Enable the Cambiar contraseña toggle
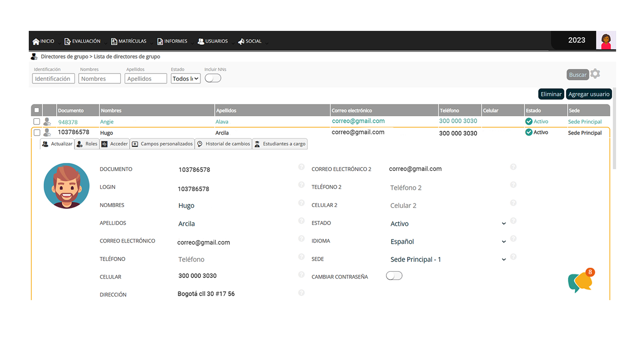 click(x=394, y=276)
